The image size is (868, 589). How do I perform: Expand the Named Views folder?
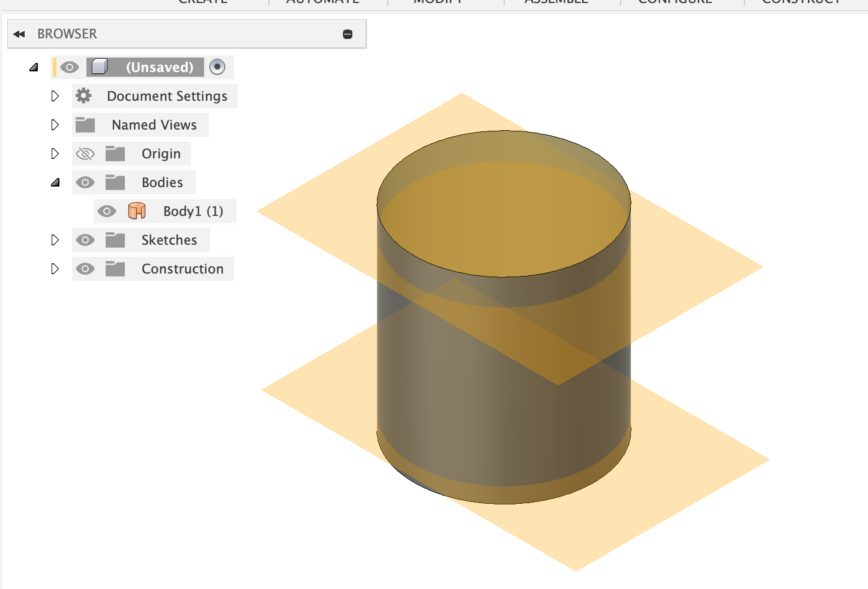(55, 124)
